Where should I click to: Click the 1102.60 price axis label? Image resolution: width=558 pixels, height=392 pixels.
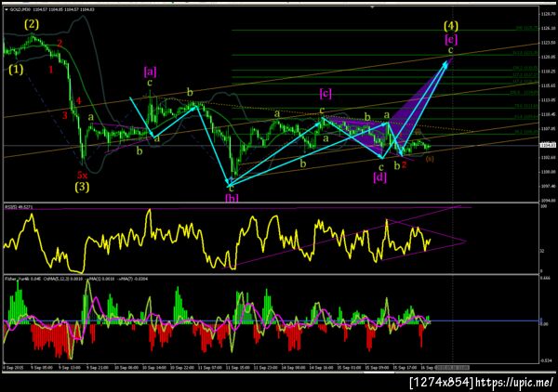tap(548, 157)
